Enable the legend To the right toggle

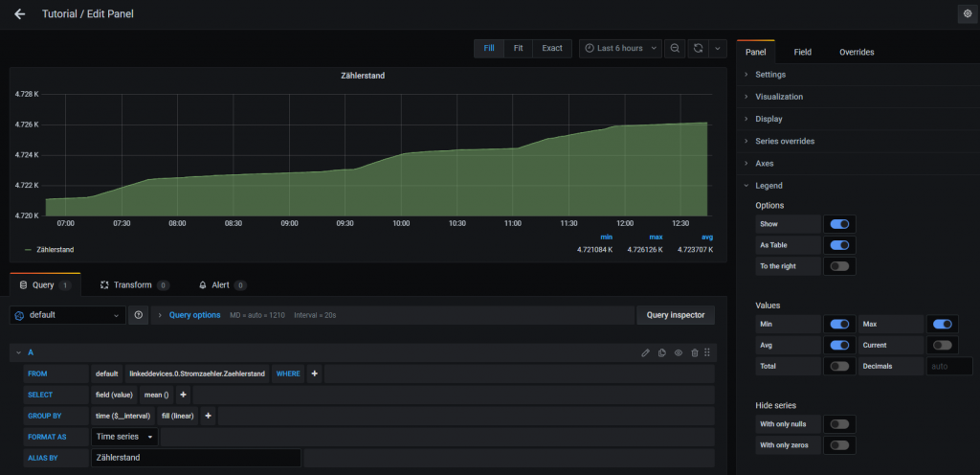point(839,266)
